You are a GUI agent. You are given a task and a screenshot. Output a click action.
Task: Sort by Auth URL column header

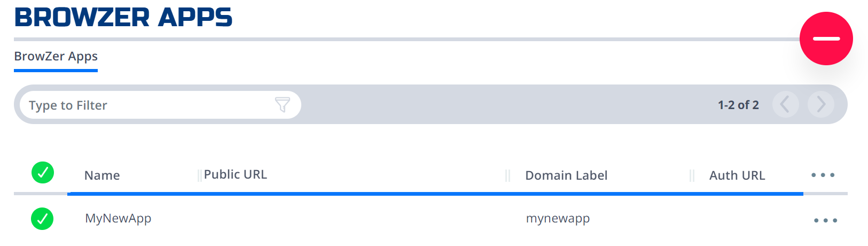(737, 175)
